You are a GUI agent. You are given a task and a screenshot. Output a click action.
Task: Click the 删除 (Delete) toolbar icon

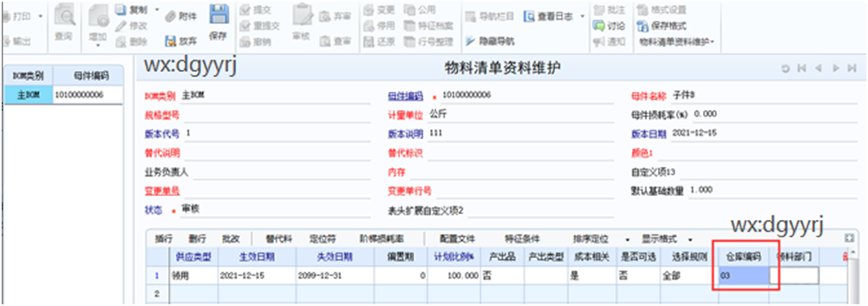122,41
